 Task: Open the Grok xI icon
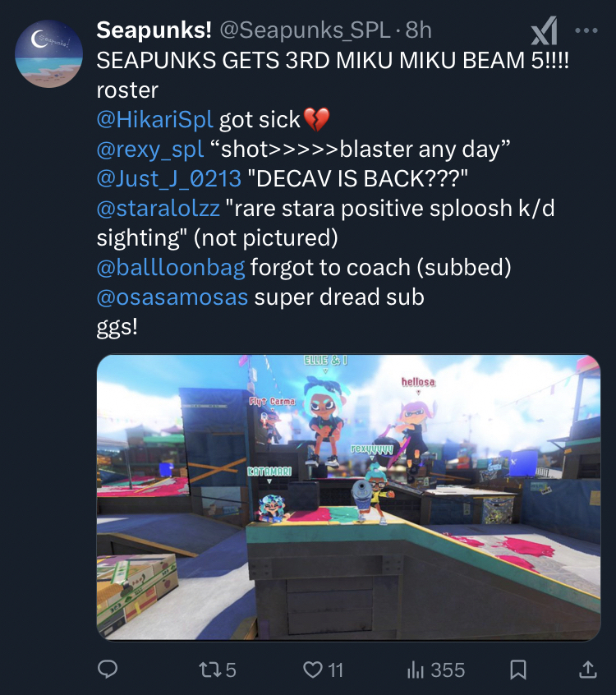[545, 30]
